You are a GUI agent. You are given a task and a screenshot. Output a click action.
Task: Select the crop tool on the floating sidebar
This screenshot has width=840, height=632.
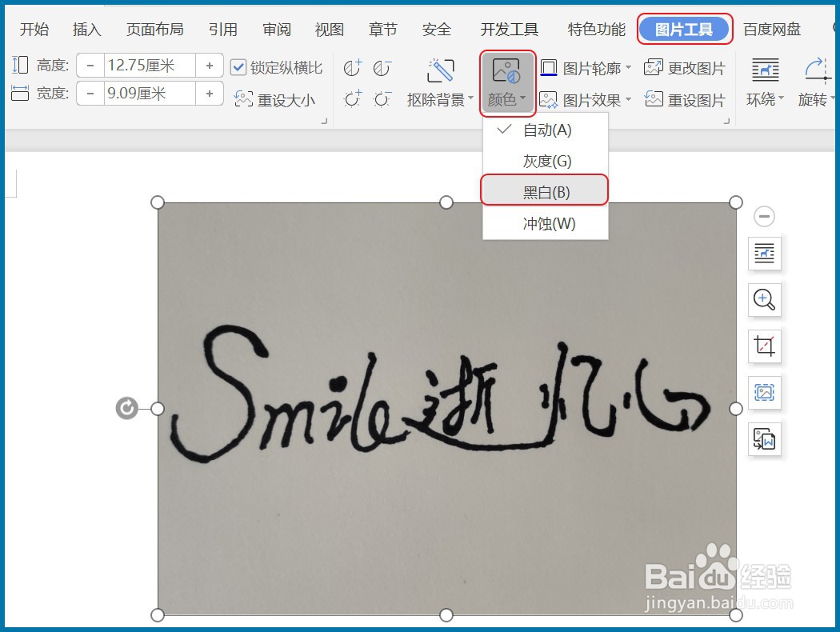(764, 346)
